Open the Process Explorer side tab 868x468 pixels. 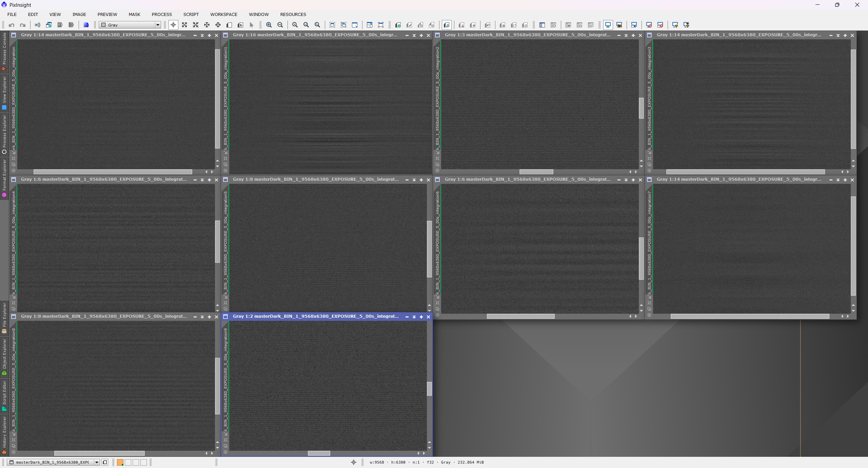(x=4, y=134)
